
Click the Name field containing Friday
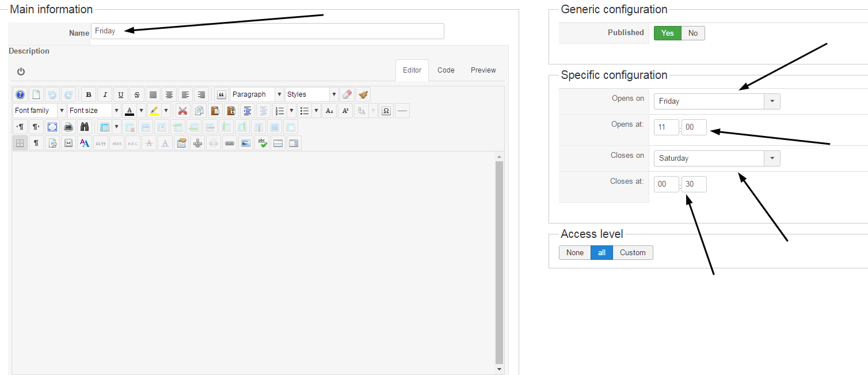pyautogui.click(x=268, y=31)
